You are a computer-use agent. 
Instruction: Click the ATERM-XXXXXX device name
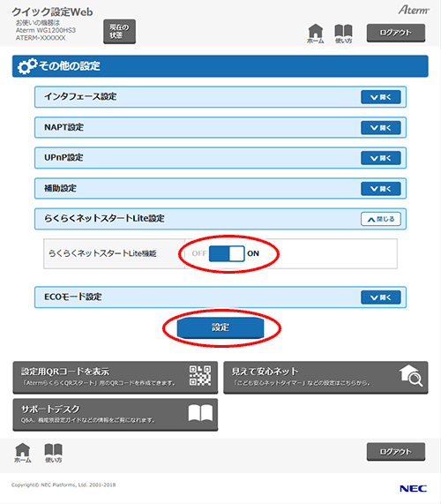[x=41, y=38]
